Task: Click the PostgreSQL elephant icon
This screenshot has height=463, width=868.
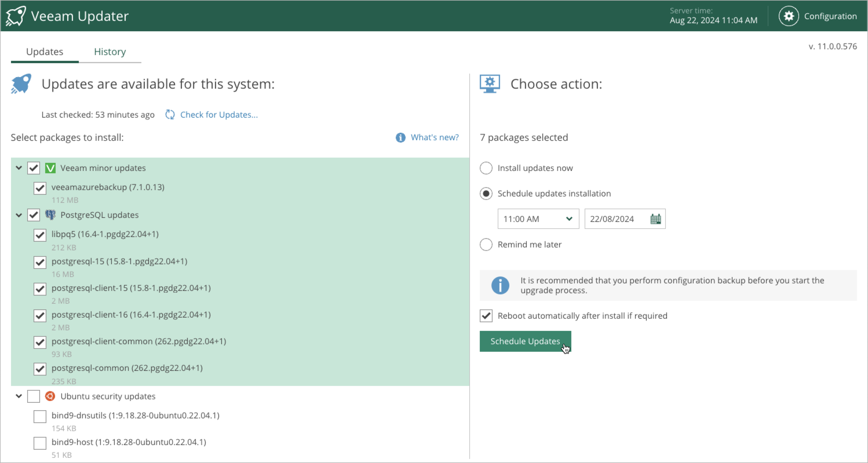Action: pos(50,215)
